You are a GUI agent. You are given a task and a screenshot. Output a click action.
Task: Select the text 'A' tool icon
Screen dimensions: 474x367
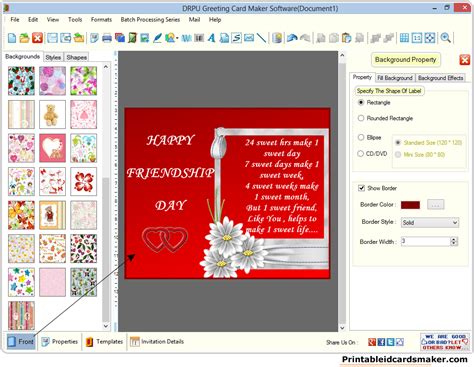pos(211,38)
